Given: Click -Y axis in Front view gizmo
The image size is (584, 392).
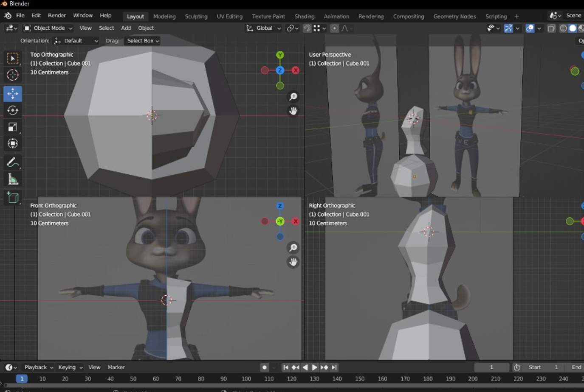Looking at the screenshot, I should [x=280, y=221].
